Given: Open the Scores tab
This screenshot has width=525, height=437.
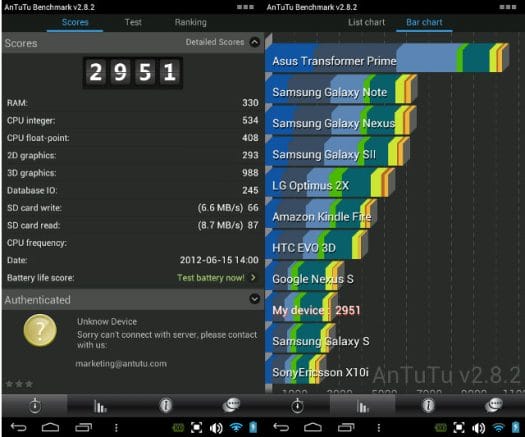Looking at the screenshot, I should [75, 22].
